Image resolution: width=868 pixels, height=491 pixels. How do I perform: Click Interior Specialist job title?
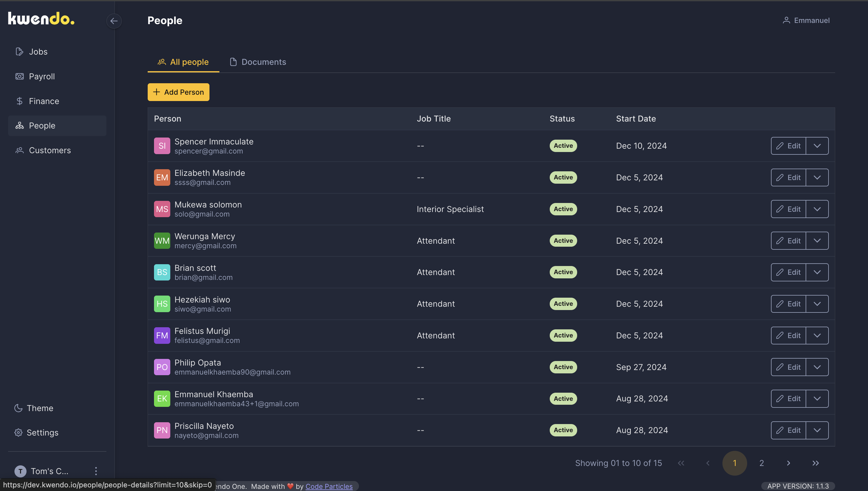(x=450, y=209)
